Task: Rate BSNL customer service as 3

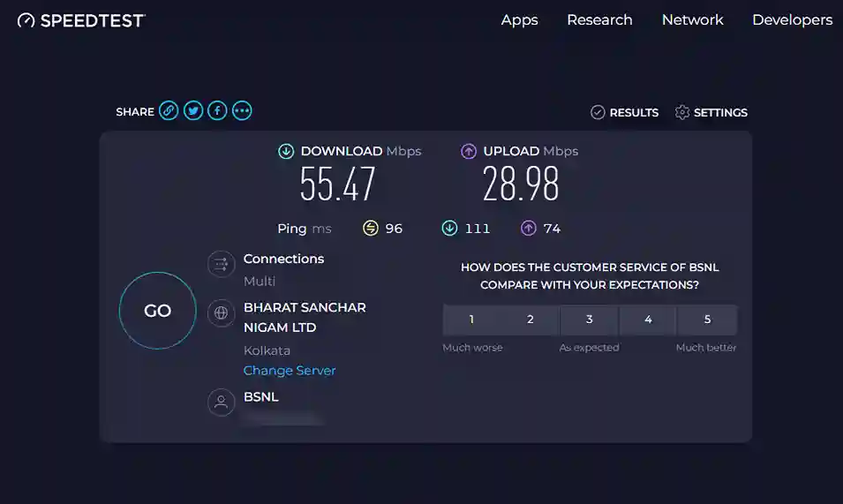Action: pyautogui.click(x=590, y=320)
